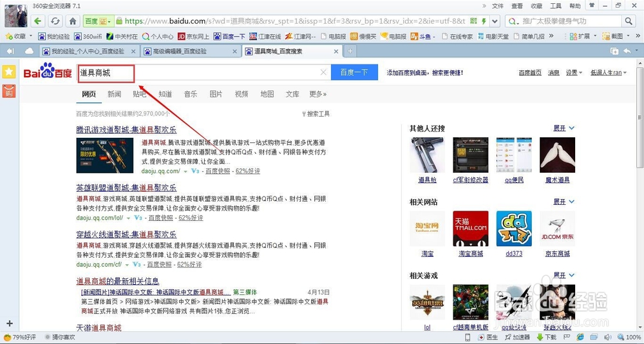Expand the 更多» search categories

point(318,94)
